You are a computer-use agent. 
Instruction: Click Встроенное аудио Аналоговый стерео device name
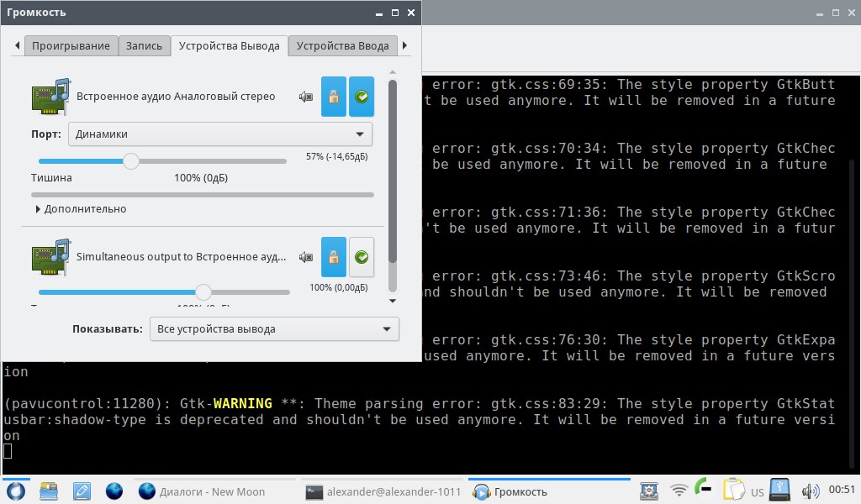tap(176, 97)
